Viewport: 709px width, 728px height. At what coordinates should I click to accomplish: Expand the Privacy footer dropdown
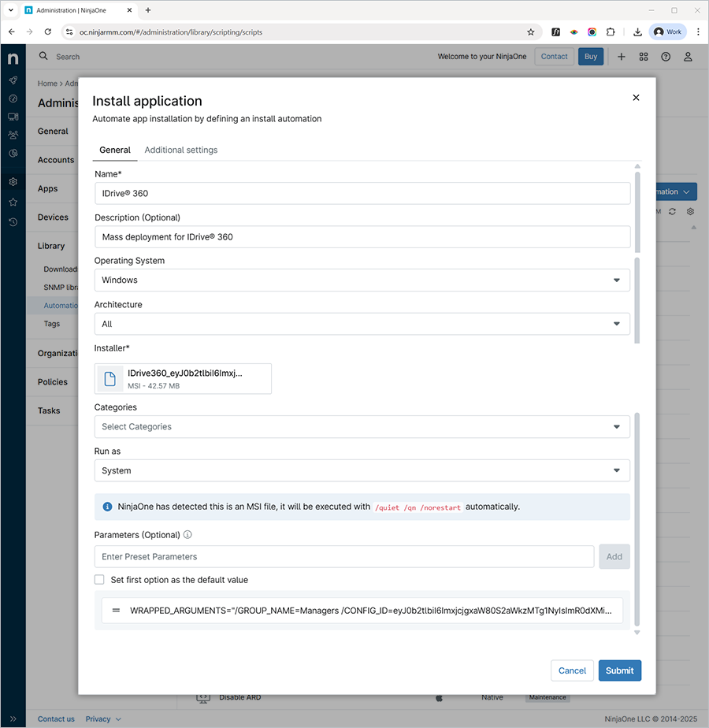click(x=103, y=719)
